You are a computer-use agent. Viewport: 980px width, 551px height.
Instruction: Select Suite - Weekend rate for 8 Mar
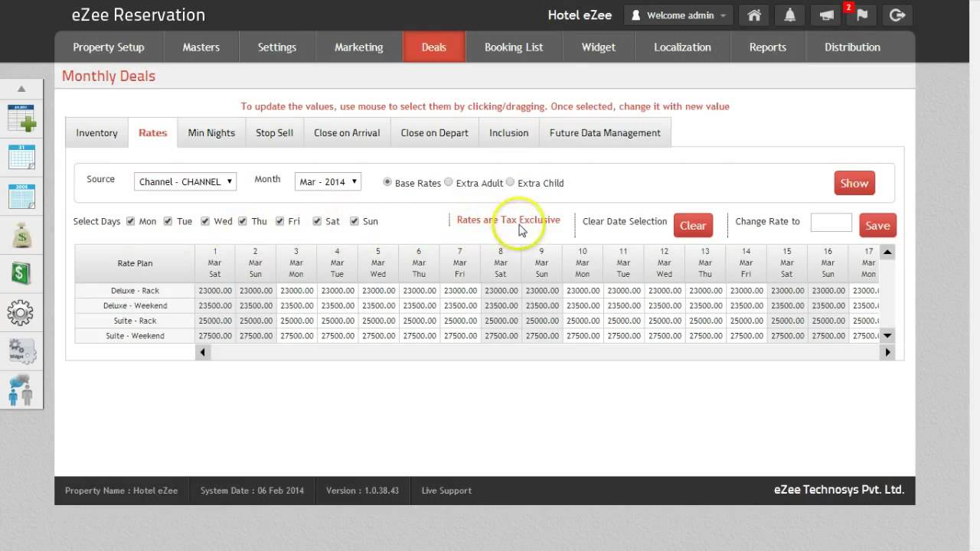(x=501, y=335)
